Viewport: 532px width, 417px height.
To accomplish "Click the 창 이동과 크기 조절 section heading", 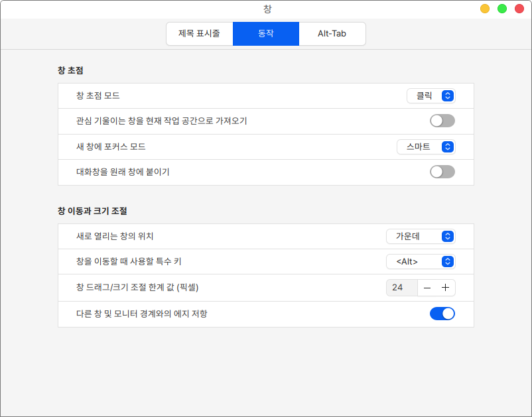I will click(x=92, y=211).
